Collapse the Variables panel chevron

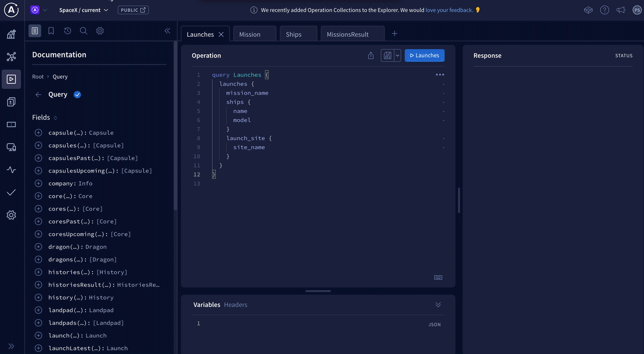tap(438, 305)
